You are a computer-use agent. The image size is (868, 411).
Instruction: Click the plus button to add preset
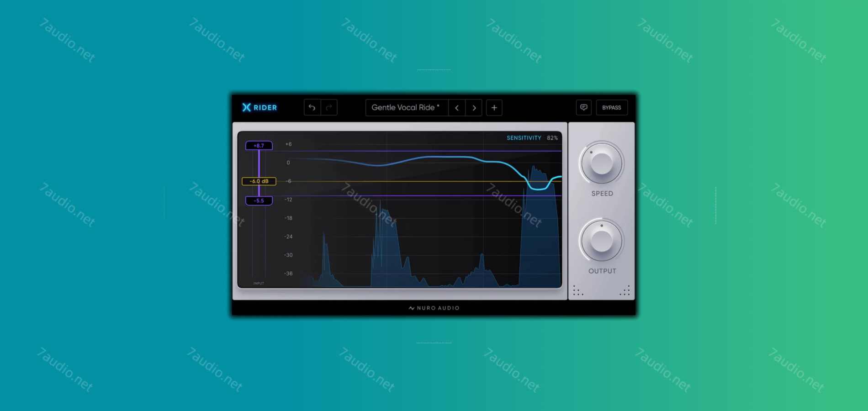click(x=494, y=108)
